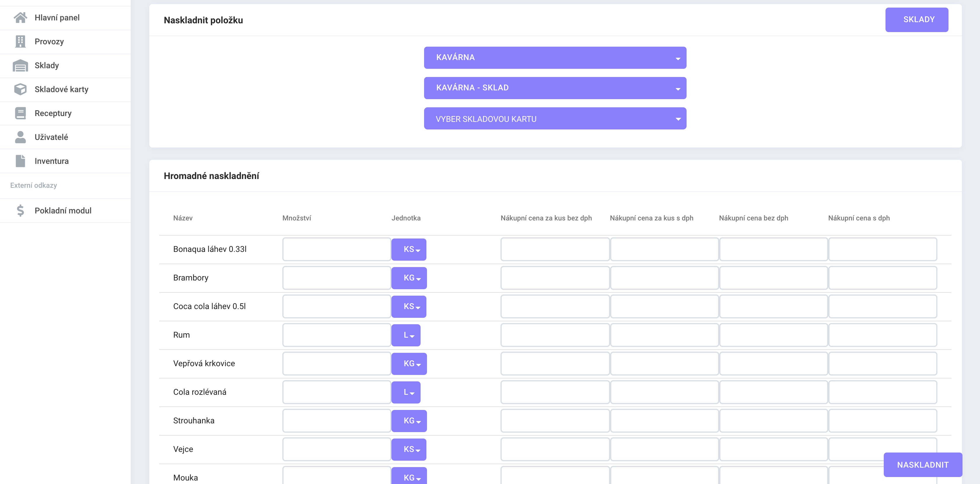The image size is (980, 484).
Task: Select Uživatelé menu entry
Action: click(x=65, y=137)
